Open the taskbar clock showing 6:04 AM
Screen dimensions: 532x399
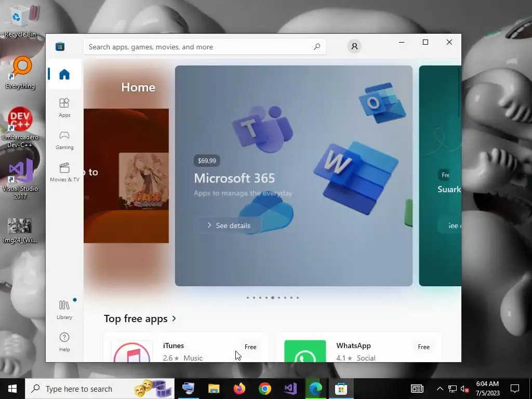tap(487, 389)
